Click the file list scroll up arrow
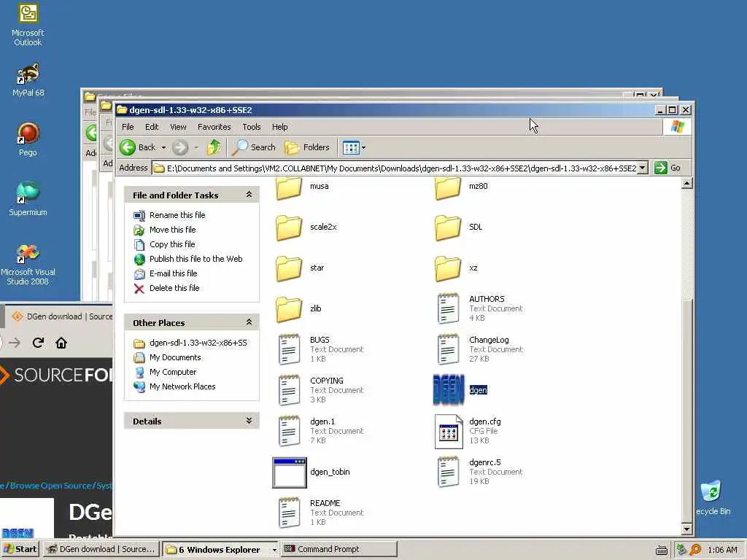Screen dimensions: 747x560 (686, 183)
